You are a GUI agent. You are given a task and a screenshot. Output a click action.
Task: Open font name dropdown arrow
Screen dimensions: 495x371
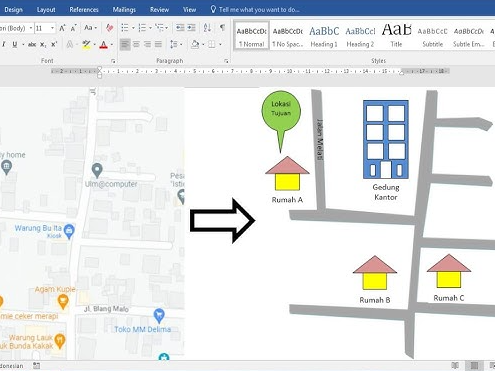31,28
